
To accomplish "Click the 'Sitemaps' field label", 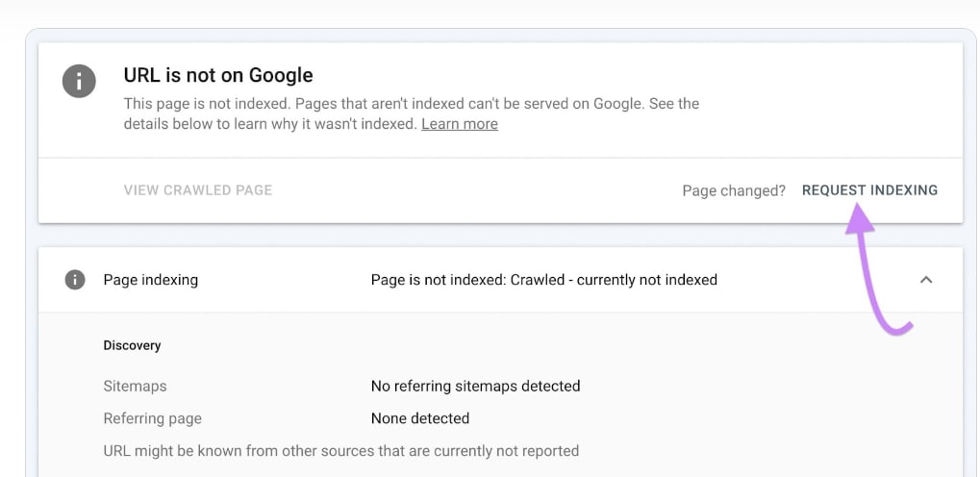I will coord(135,386).
